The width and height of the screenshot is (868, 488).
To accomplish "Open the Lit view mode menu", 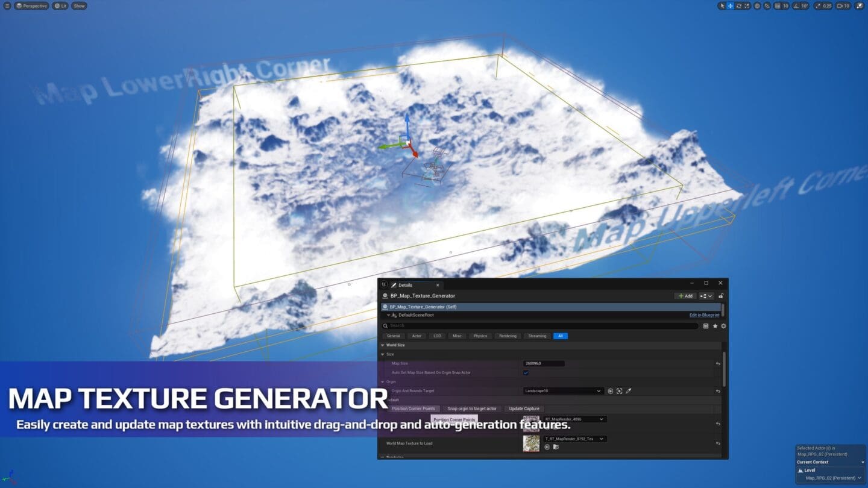I will click(x=60, y=5).
